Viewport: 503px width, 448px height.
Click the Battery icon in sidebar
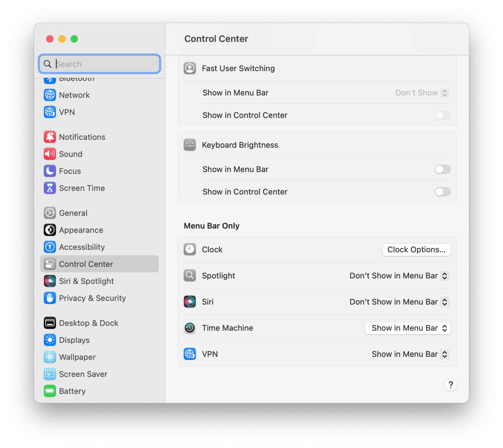coord(50,391)
